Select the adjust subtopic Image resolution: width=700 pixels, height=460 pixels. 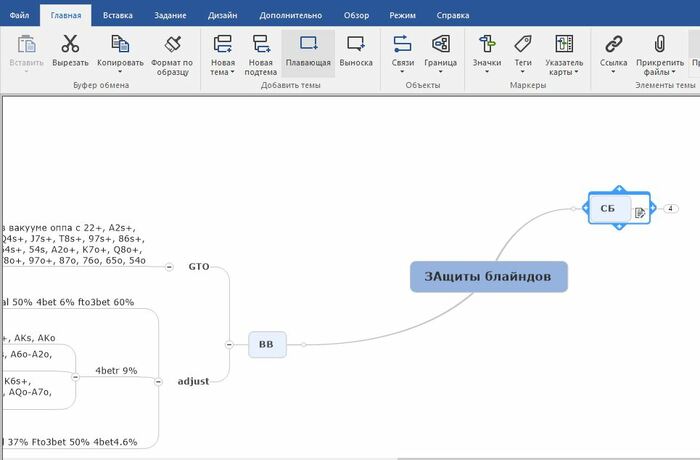[x=193, y=381]
